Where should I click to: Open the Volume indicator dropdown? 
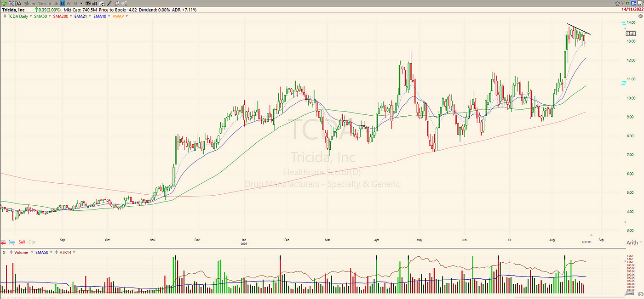point(32,252)
